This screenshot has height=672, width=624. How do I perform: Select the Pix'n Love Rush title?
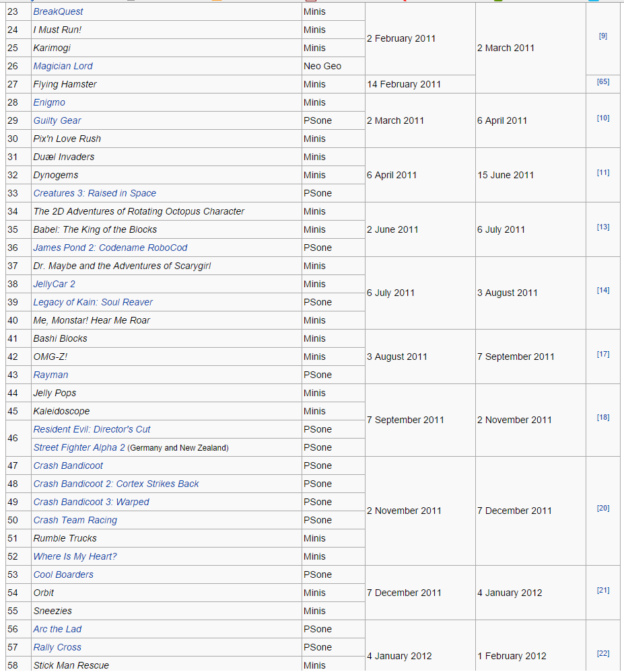click(x=67, y=139)
